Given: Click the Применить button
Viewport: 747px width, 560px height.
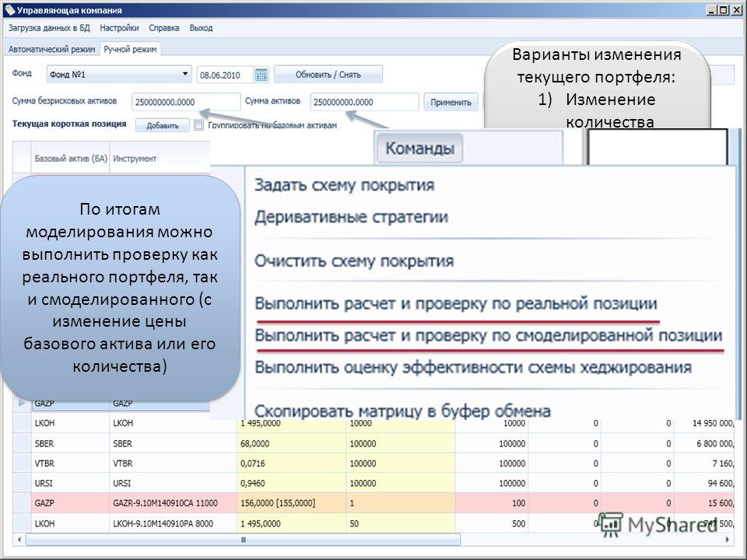Looking at the screenshot, I should click(451, 102).
